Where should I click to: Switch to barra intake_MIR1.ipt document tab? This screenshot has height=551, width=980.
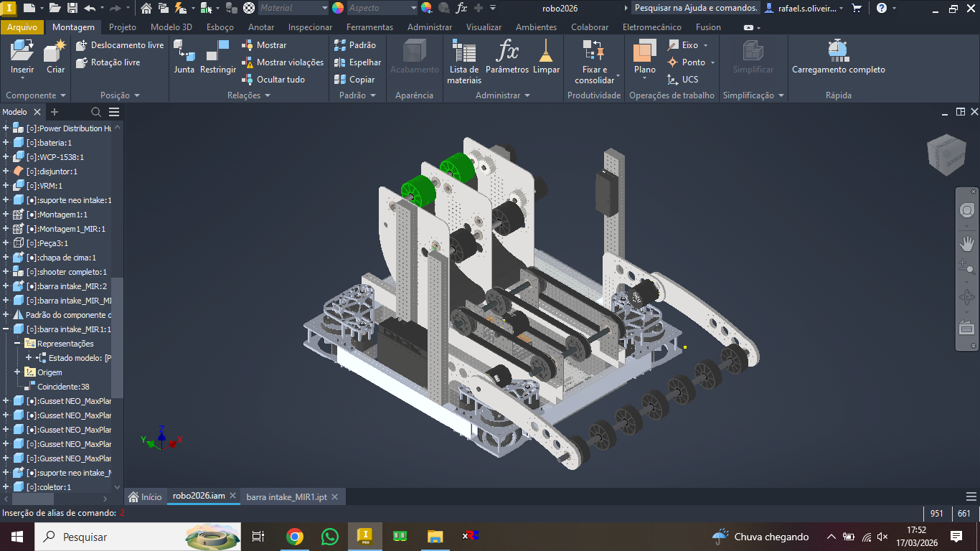tap(286, 496)
